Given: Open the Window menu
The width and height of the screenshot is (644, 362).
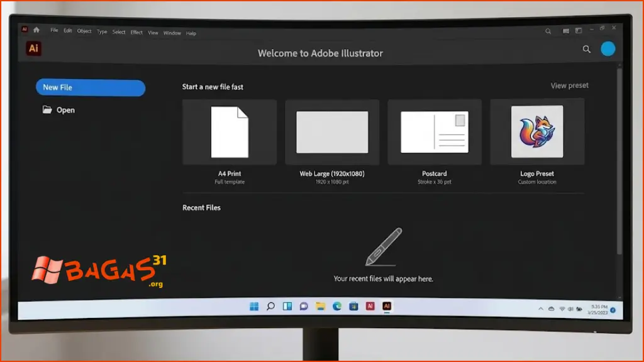Looking at the screenshot, I should tap(172, 33).
